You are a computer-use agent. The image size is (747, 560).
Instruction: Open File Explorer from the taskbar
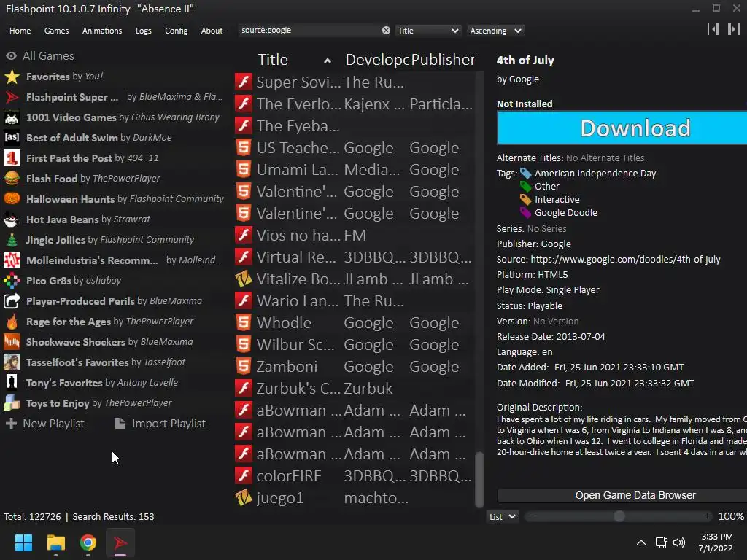55,542
